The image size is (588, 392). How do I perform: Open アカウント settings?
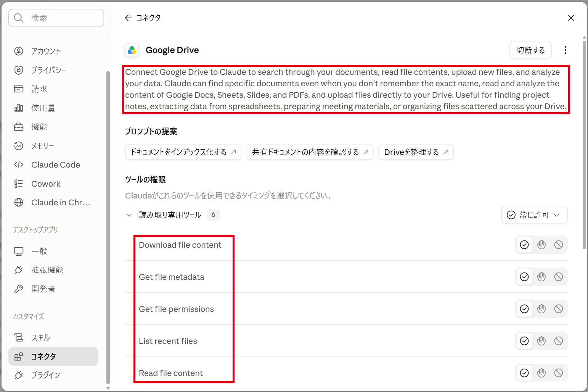53,51
